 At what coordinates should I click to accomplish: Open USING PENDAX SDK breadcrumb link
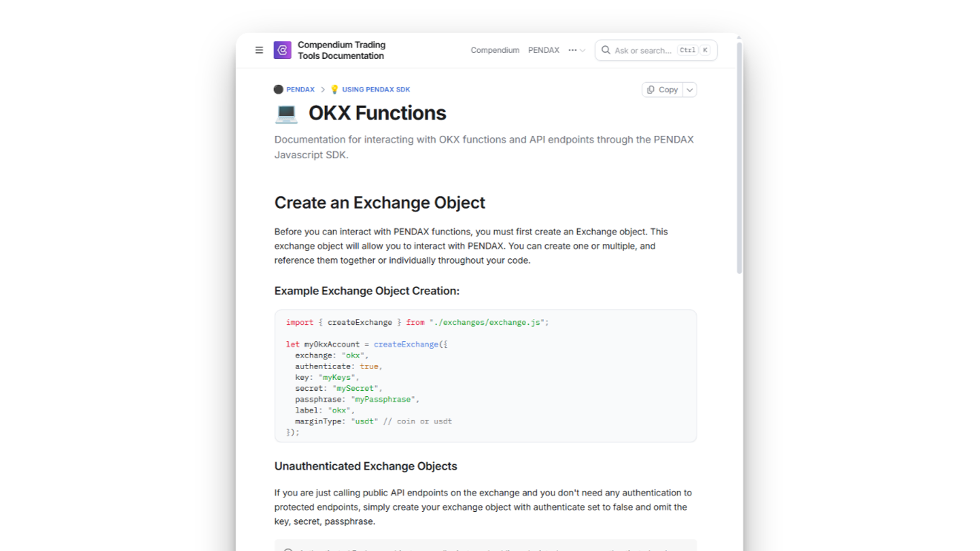coord(376,89)
